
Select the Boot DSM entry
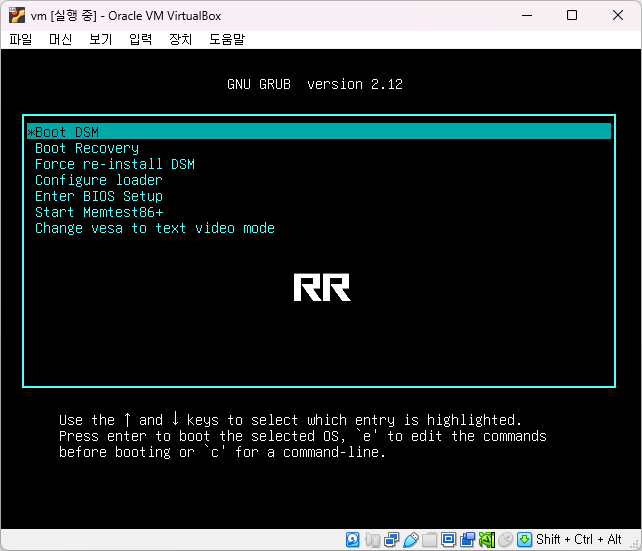[x=319, y=132]
